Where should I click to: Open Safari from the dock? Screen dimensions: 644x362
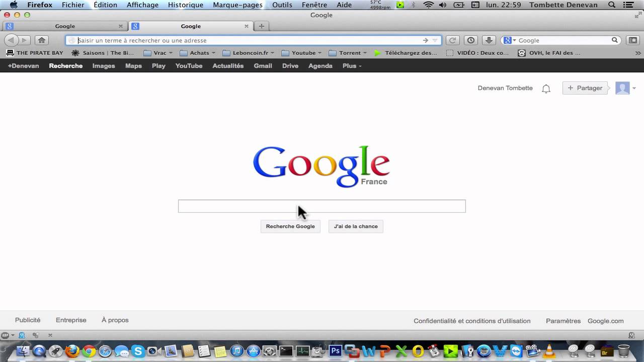105,351
